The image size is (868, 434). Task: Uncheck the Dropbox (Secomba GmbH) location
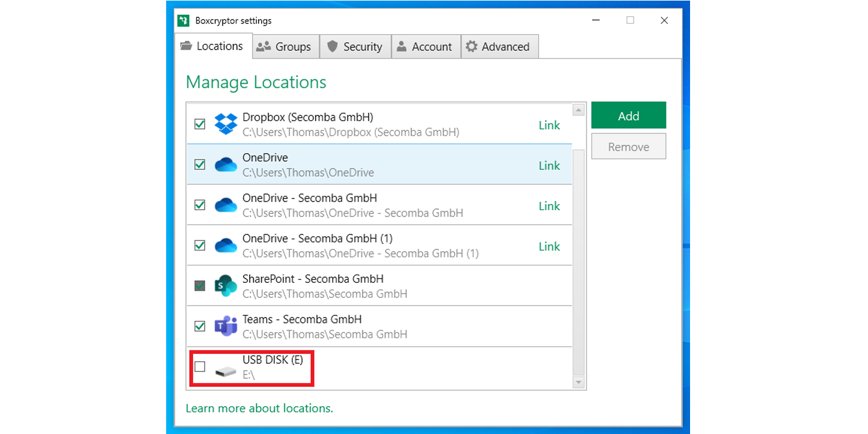(x=200, y=124)
